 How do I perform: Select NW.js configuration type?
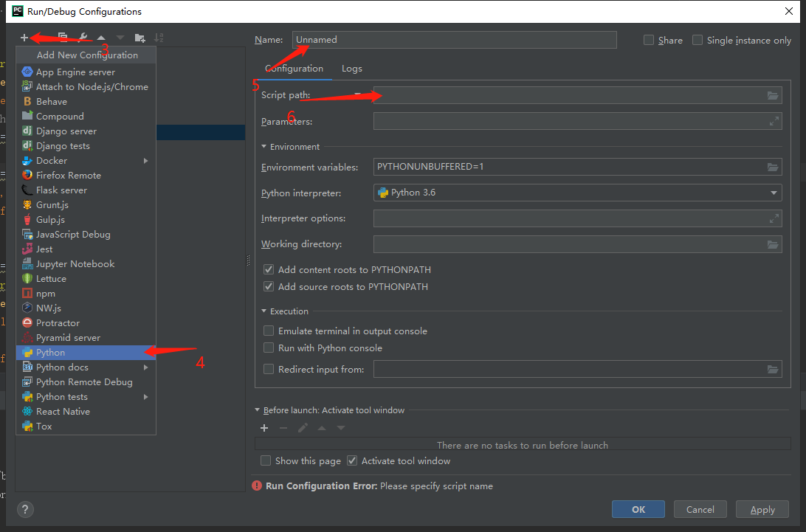click(86, 308)
